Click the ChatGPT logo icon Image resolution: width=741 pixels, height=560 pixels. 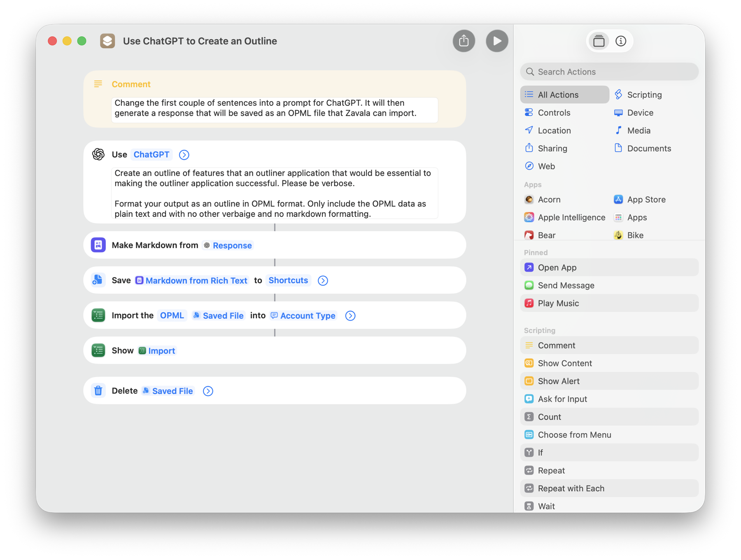coord(98,154)
